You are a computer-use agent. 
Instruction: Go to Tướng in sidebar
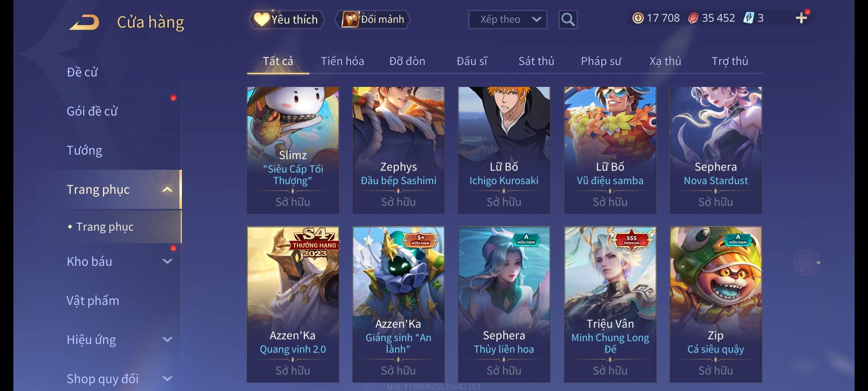(x=84, y=150)
